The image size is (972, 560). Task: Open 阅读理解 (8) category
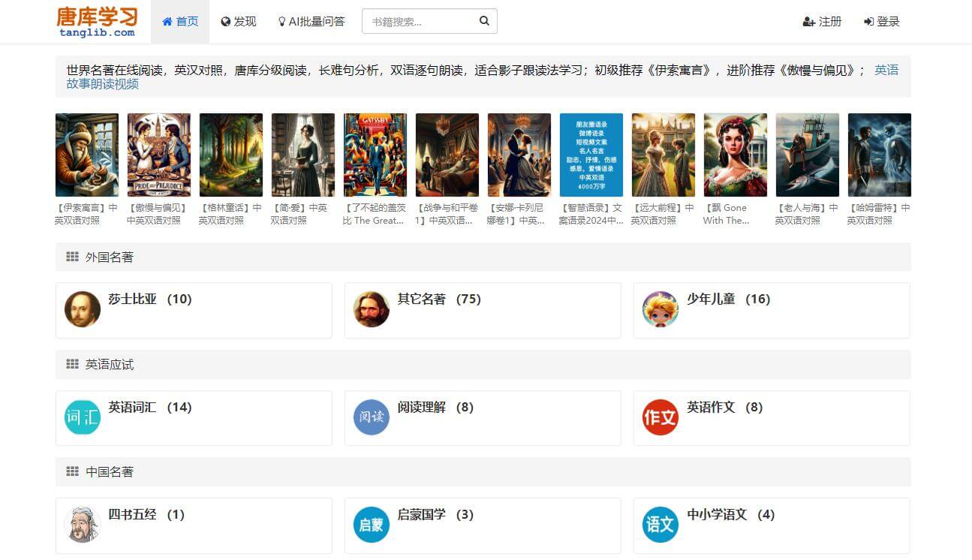click(x=435, y=407)
